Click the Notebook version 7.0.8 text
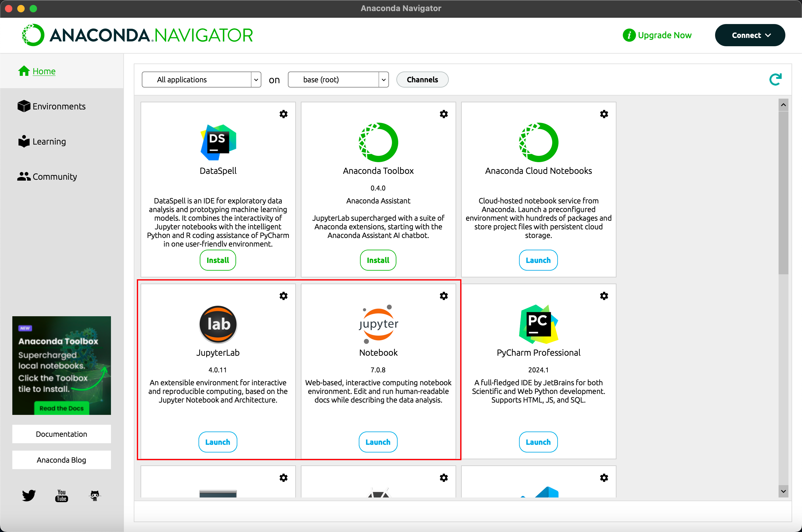The height and width of the screenshot is (532, 802). click(378, 370)
